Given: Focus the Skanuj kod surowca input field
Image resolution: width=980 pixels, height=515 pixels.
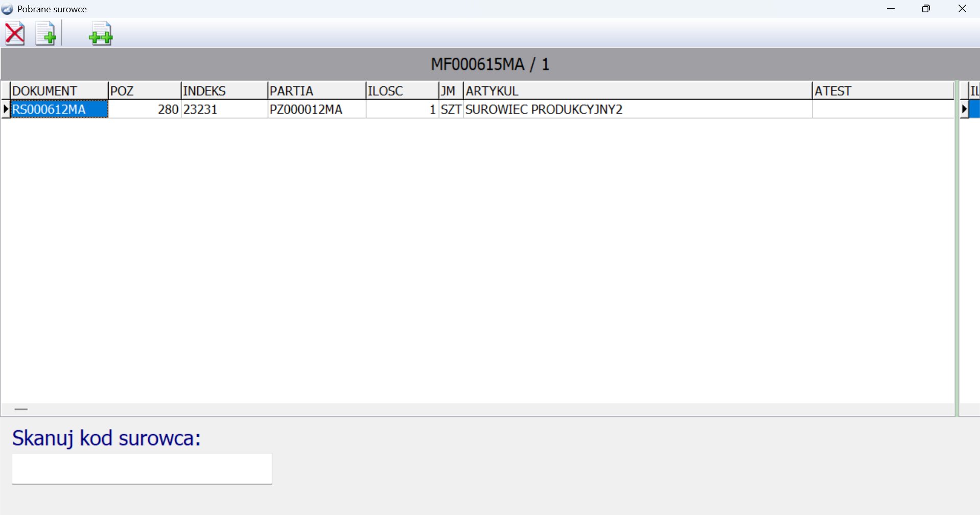Looking at the screenshot, I should coord(142,468).
